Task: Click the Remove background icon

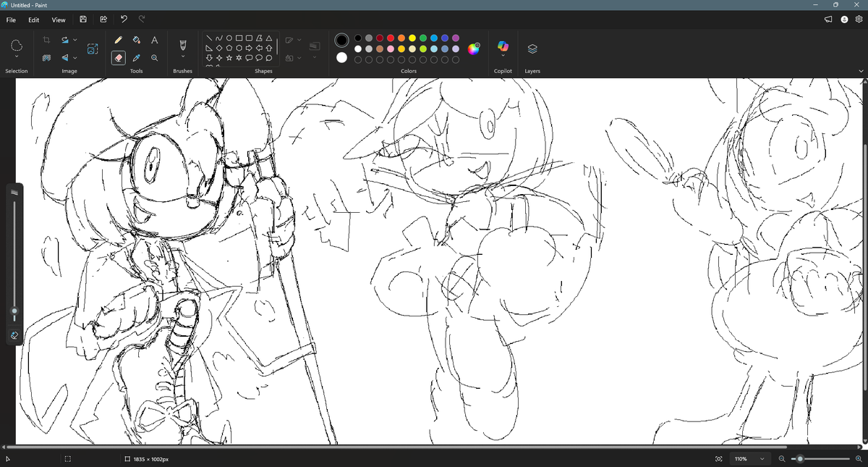Action: (x=47, y=58)
